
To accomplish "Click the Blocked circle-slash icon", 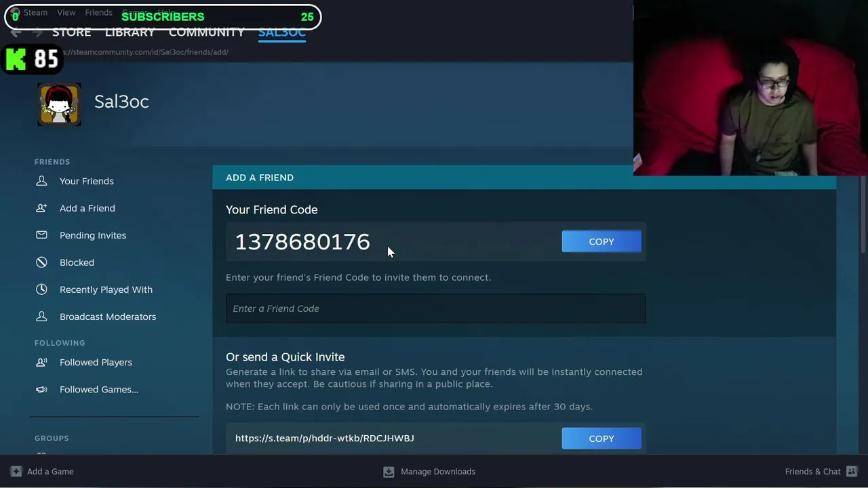I will click(41, 262).
